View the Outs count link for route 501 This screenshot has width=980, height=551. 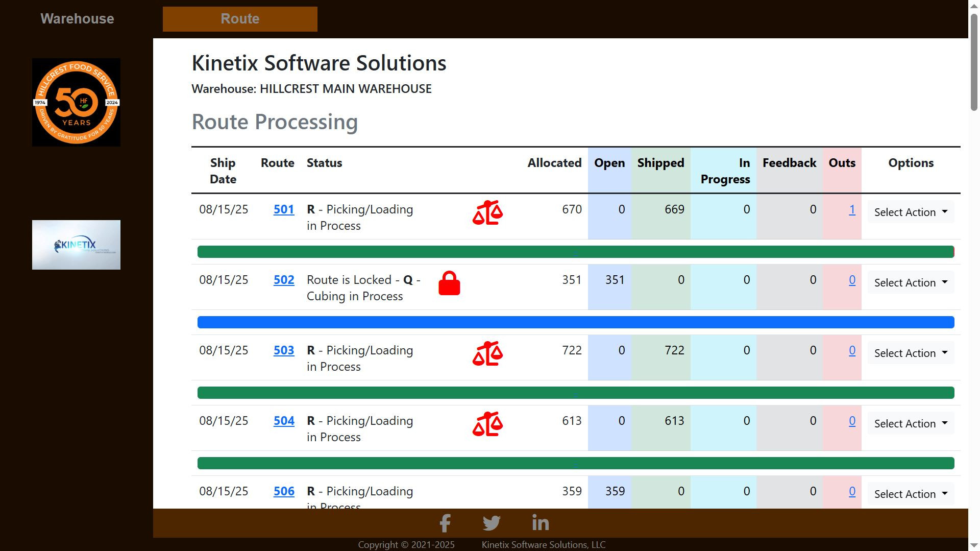coord(852,209)
